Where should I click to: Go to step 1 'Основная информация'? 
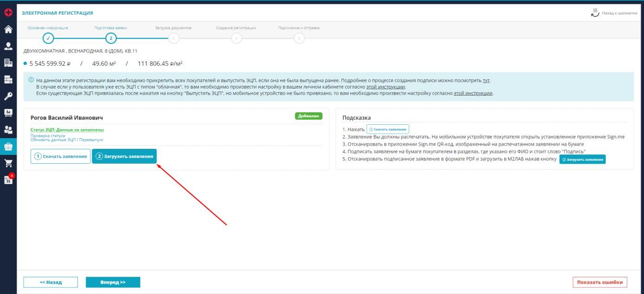click(49, 38)
